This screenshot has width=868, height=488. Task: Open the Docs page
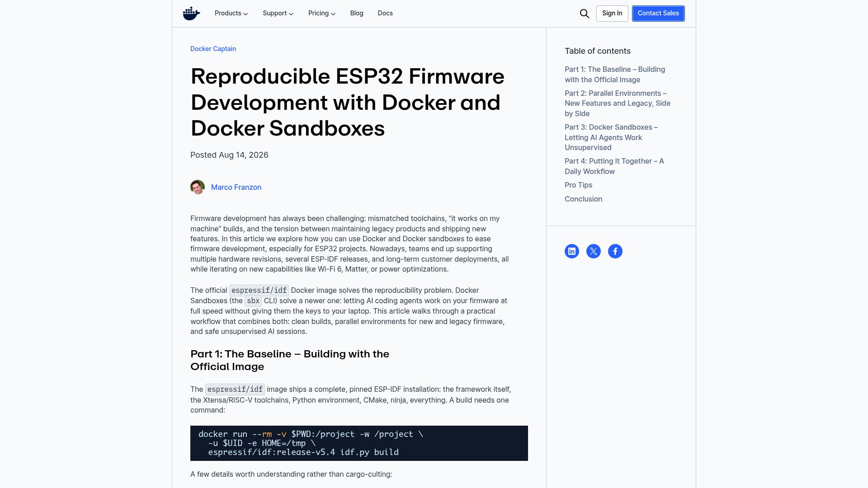click(x=385, y=13)
